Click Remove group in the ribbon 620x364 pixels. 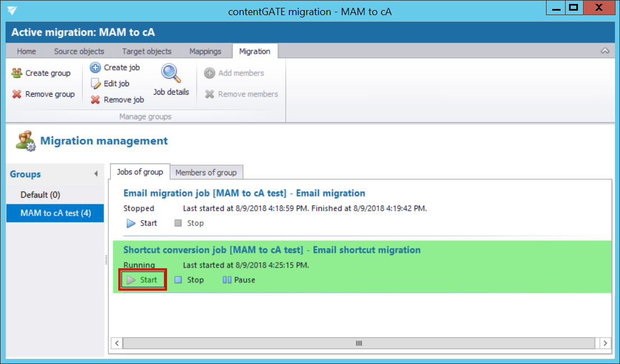click(x=44, y=94)
